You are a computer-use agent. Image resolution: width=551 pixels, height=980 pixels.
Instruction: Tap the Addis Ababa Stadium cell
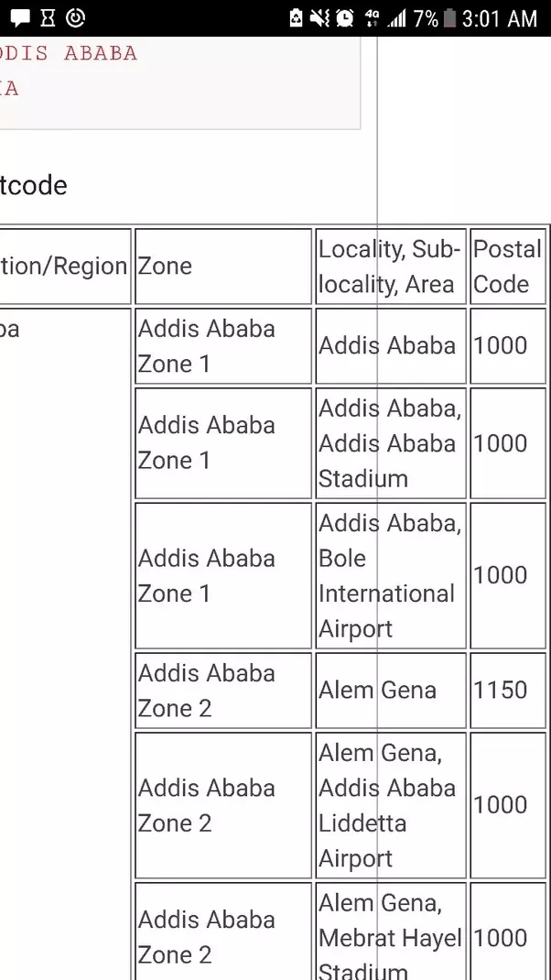(390, 443)
